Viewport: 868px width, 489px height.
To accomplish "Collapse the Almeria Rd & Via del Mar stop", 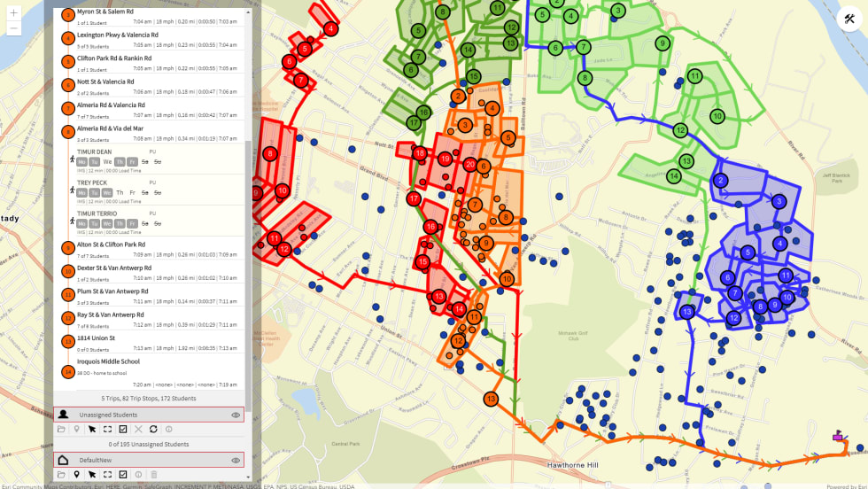I will point(68,132).
